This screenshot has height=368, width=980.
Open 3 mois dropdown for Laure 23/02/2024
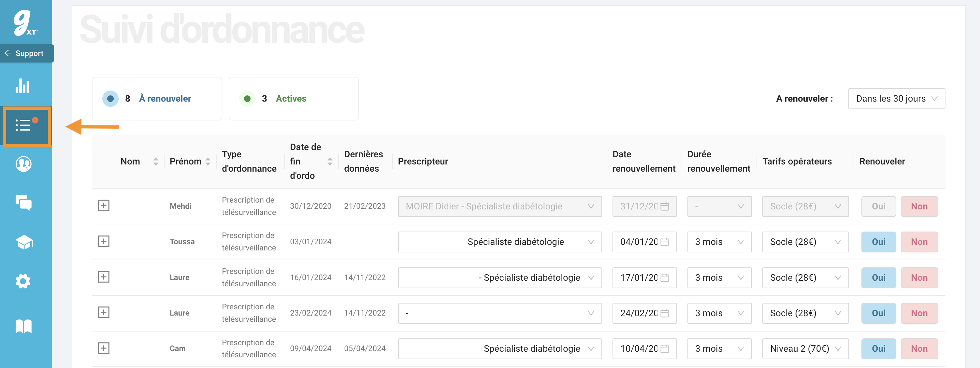pos(719,313)
